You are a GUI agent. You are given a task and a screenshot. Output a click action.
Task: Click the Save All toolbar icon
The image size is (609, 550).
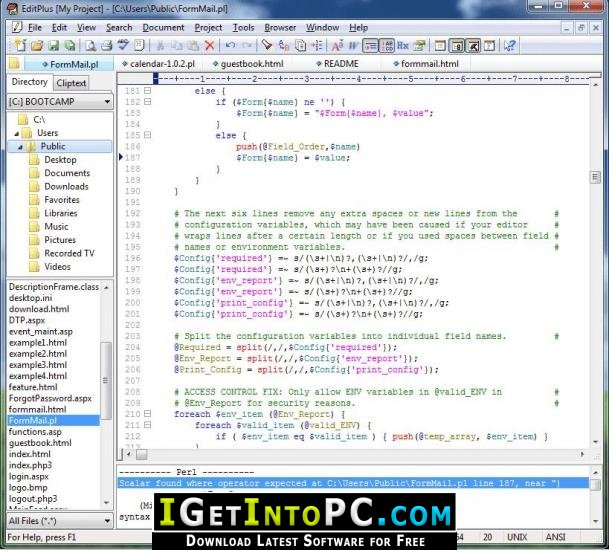pos(70,45)
